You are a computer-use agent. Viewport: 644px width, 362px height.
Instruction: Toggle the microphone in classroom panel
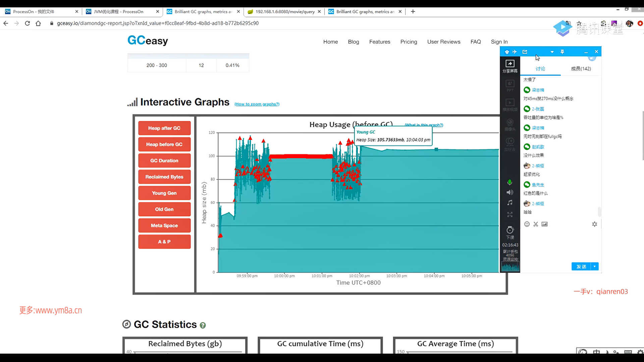pos(510,182)
